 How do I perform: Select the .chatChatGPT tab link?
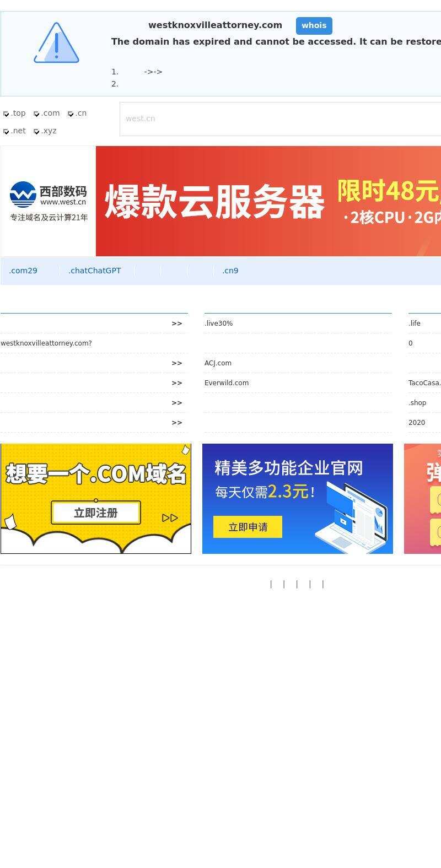click(95, 271)
